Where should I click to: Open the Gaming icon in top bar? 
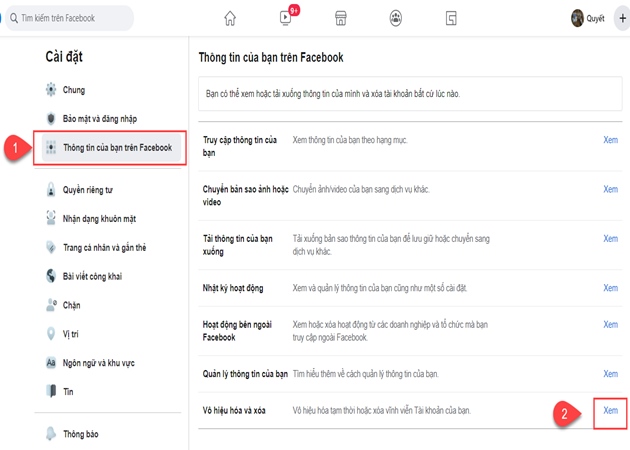pos(451,18)
